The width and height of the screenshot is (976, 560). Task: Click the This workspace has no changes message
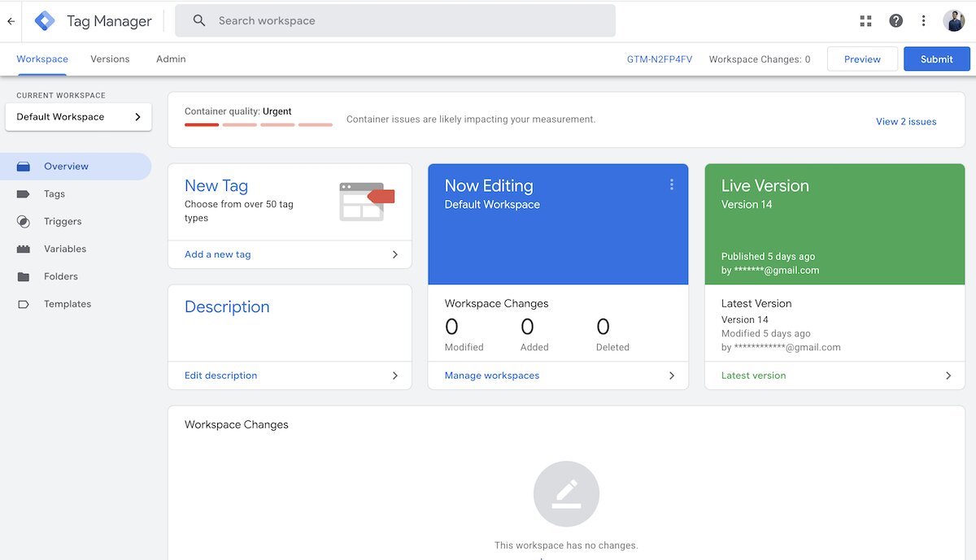pyautogui.click(x=566, y=546)
